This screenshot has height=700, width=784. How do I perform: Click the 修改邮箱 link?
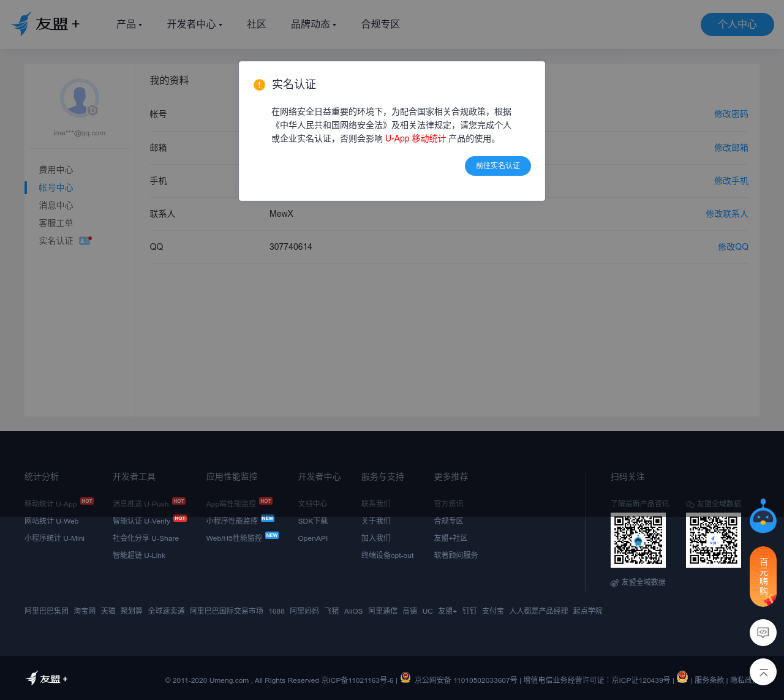(731, 148)
